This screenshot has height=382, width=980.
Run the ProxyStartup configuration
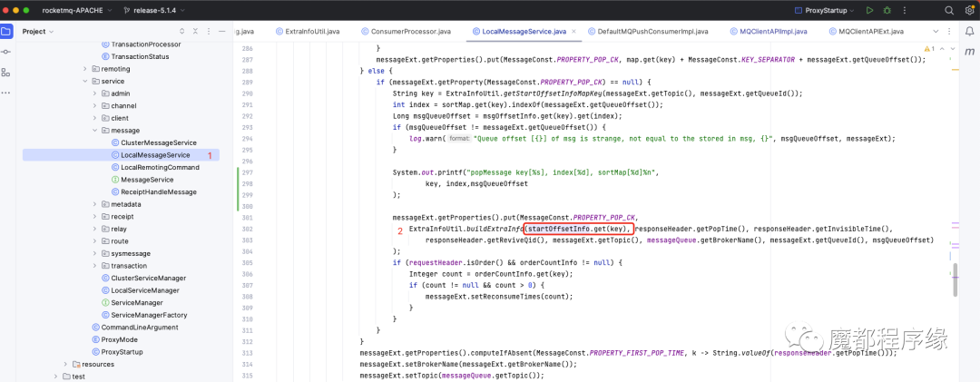click(x=869, y=11)
